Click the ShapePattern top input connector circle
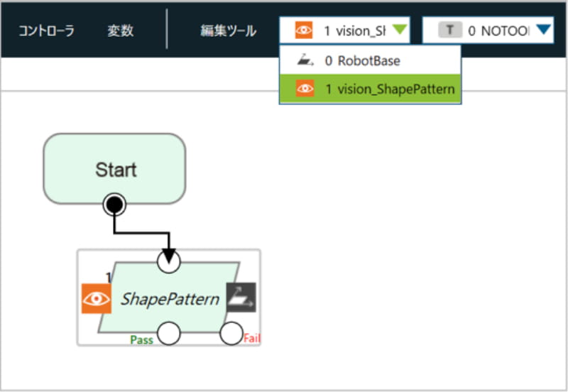This screenshot has width=568, height=392. coord(168,261)
